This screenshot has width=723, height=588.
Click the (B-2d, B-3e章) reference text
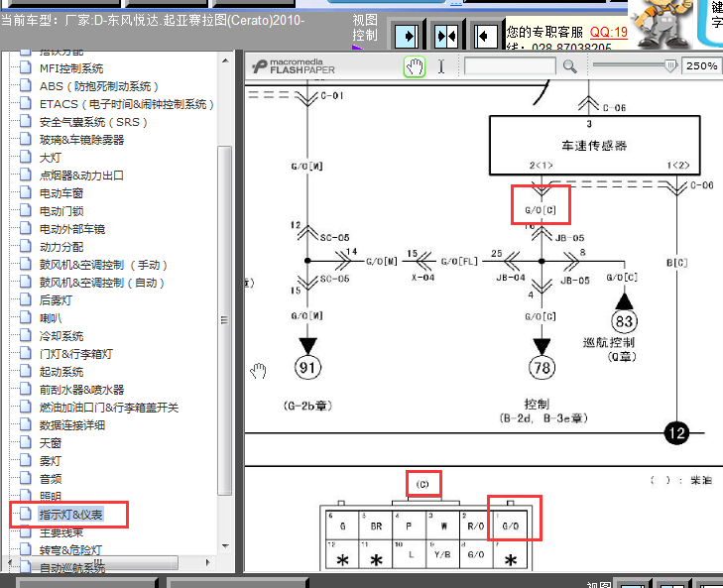544,418
